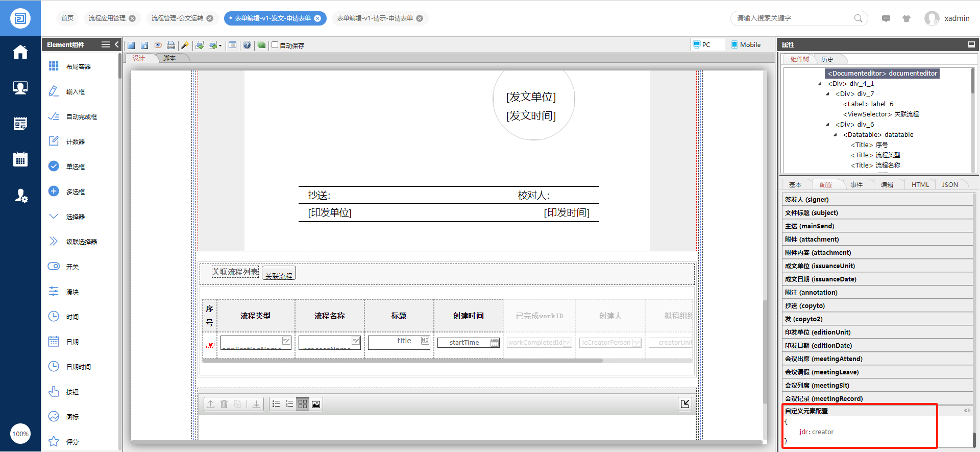Switch attachment view to image preview icon
This screenshot has height=452, width=980.
pos(316,404)
